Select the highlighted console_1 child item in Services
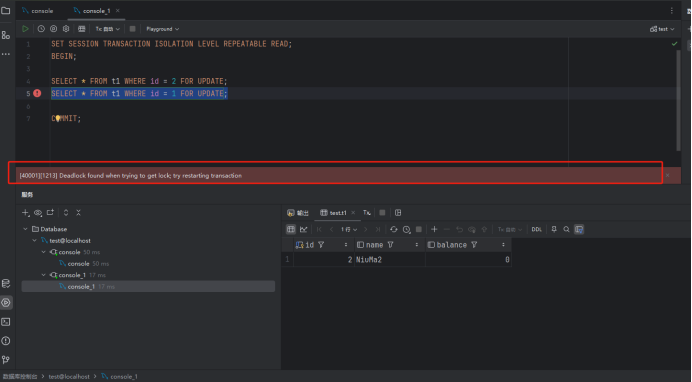 tap(148, 286)
